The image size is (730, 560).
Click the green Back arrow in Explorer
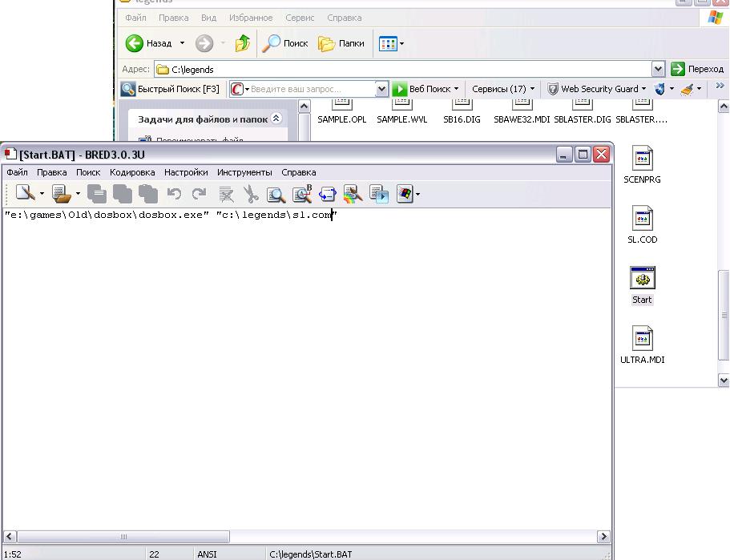(x=134, y=43)
